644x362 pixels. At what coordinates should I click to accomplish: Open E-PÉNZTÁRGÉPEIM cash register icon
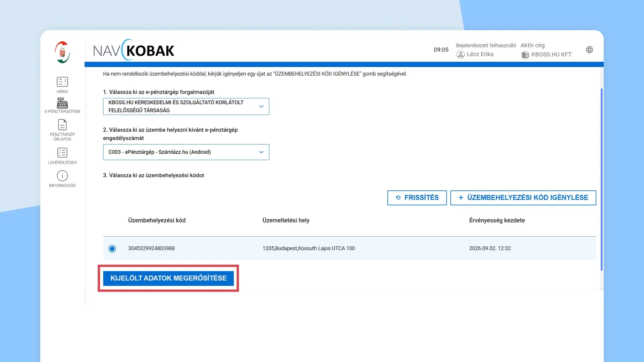[x=62, y=103]
